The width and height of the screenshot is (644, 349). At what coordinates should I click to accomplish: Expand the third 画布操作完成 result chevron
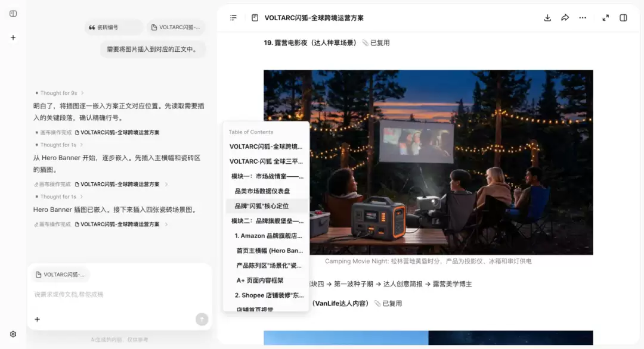pyautogui.click(x=166, y=225)
